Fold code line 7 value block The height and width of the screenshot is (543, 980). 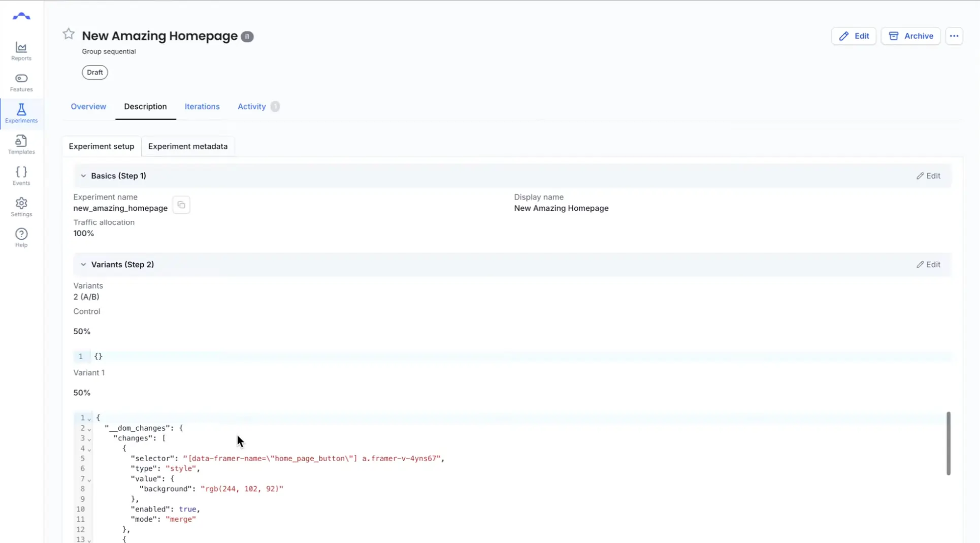[x=89, y=480]
